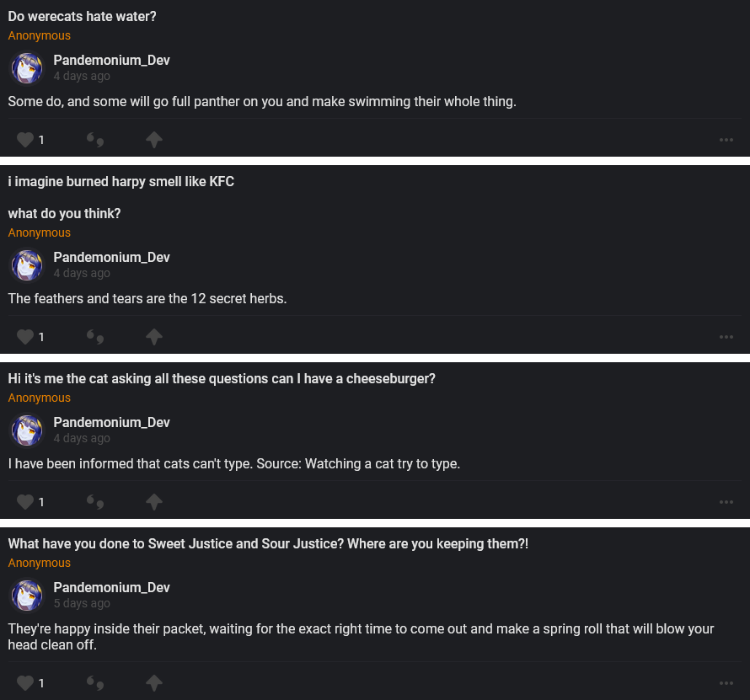Quote the 12 secret herbs answer
750x700 pixels.
[95, 337]
